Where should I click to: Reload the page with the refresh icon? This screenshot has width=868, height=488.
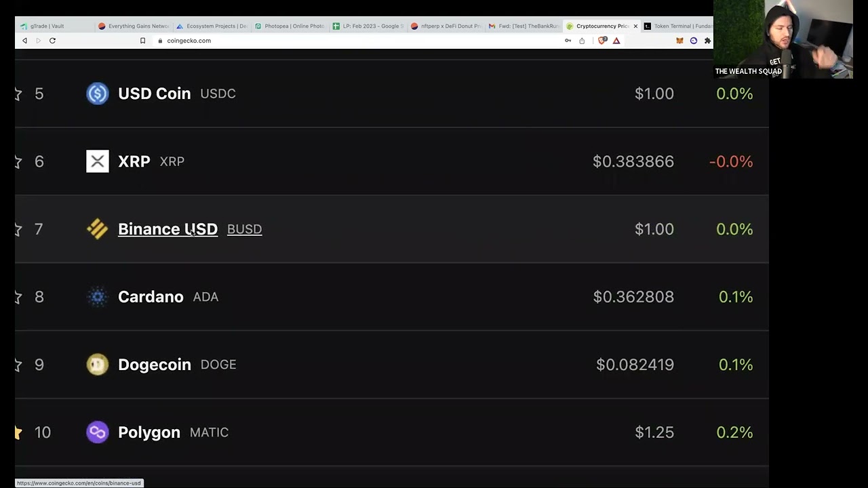(x=52, y=41)
